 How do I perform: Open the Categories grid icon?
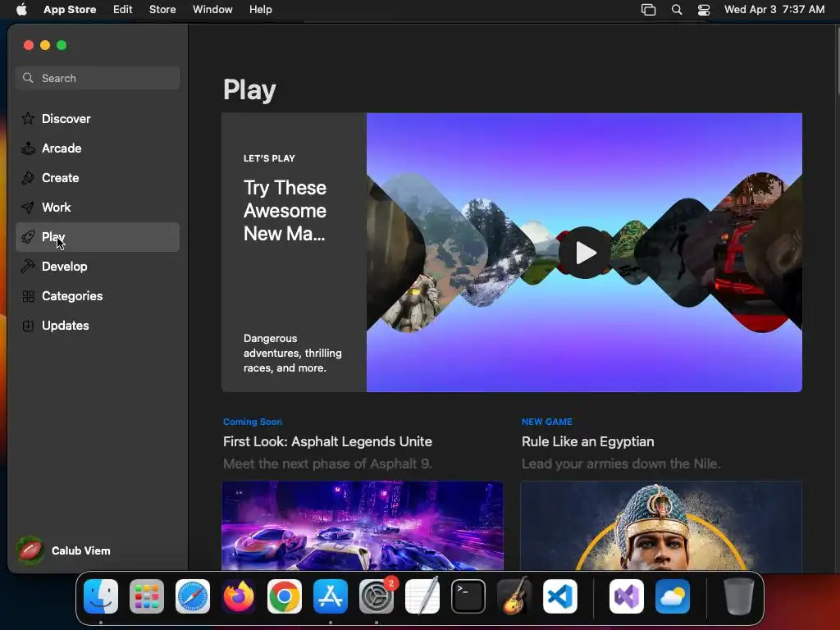point(28,295)
